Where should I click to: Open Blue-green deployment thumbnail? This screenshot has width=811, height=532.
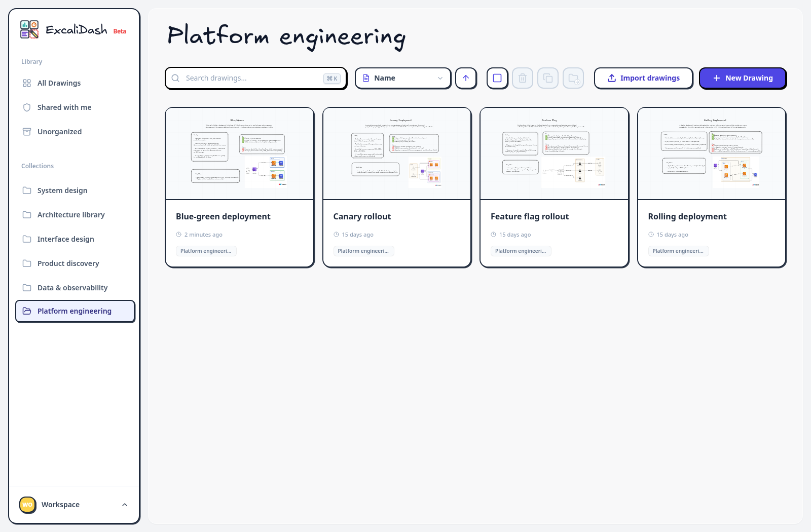click(x=240, y=154)
